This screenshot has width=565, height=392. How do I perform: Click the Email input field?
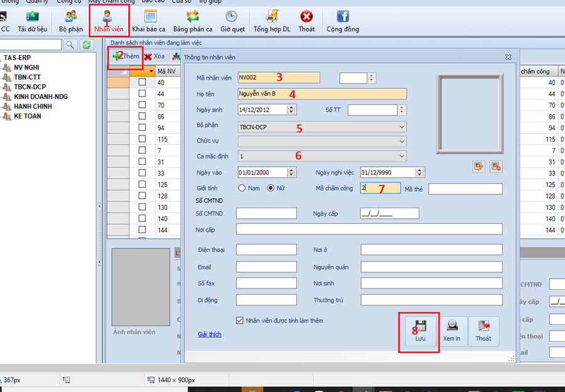266,267
